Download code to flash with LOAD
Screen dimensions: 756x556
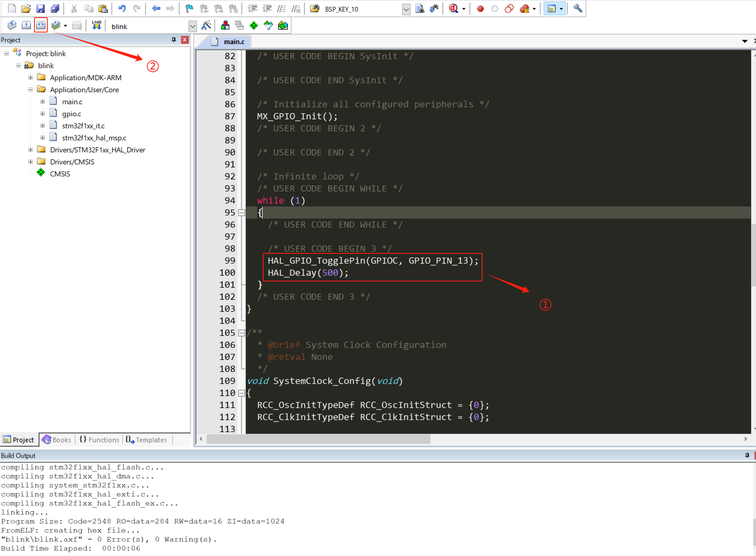96,25
